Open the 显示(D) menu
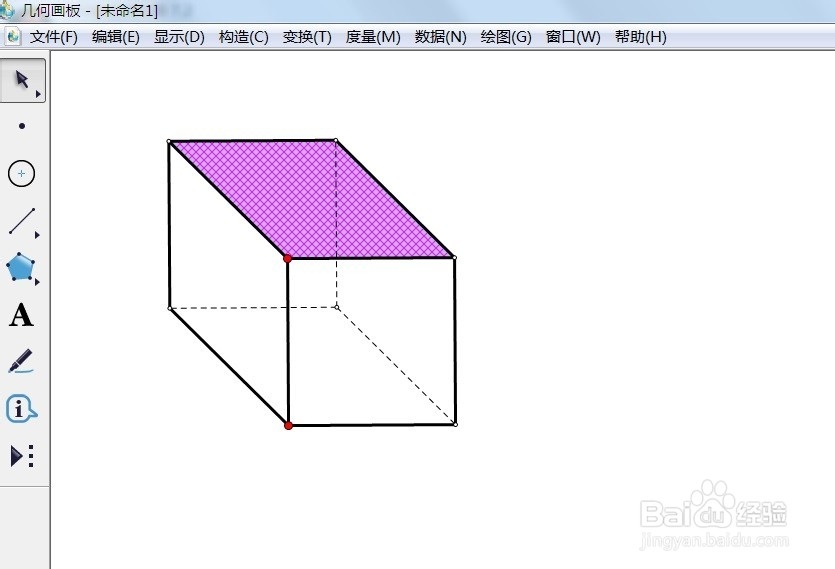Screen dimensions: 835x569 tap(179, 37)
